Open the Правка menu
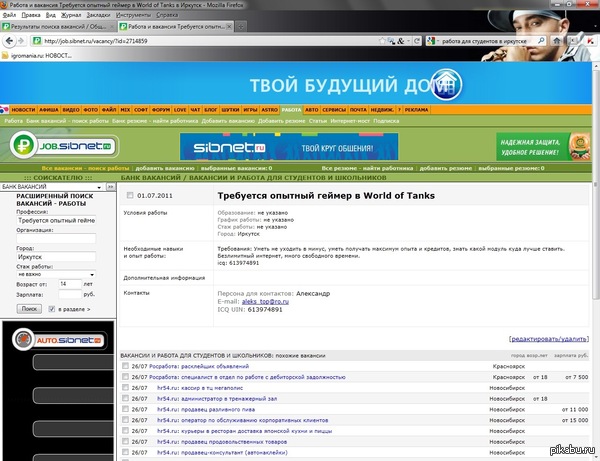600x461 pixels. (31, 15)
